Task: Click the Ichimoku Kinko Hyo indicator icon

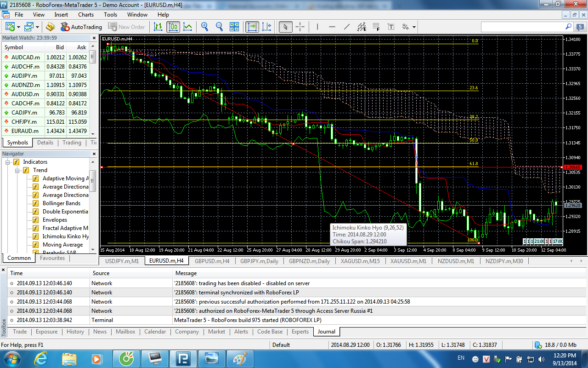Action: [35, 236]
